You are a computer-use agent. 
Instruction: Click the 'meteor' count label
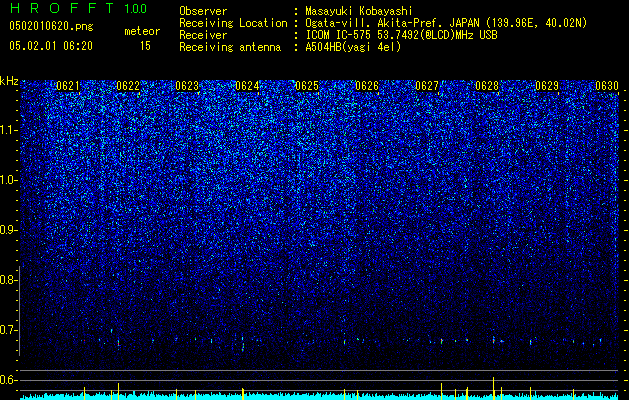coord(142,31)
